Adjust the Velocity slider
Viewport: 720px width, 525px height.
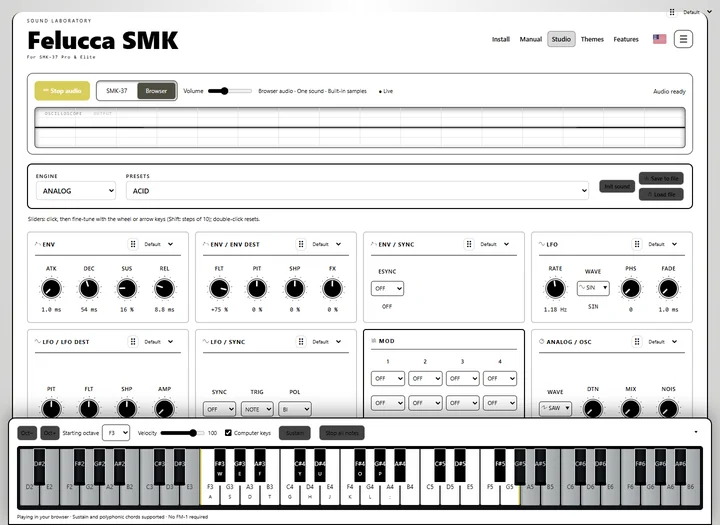point(182,433)
